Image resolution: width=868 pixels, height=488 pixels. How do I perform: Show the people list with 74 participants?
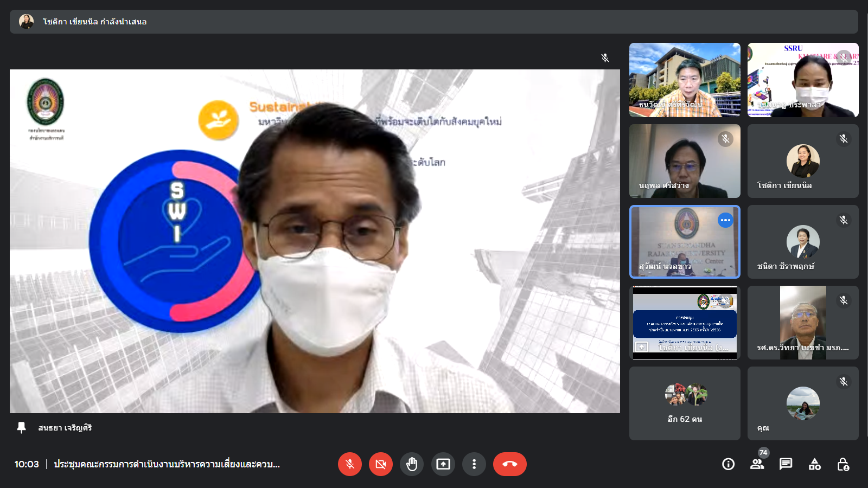(x=757, y=464)
